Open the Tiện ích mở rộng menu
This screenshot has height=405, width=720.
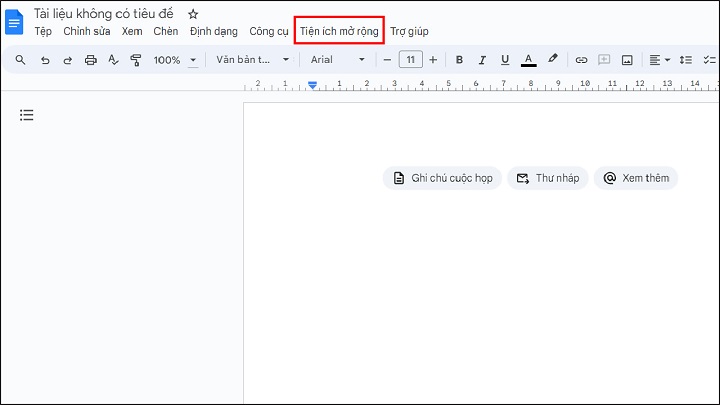coord(339,31)
